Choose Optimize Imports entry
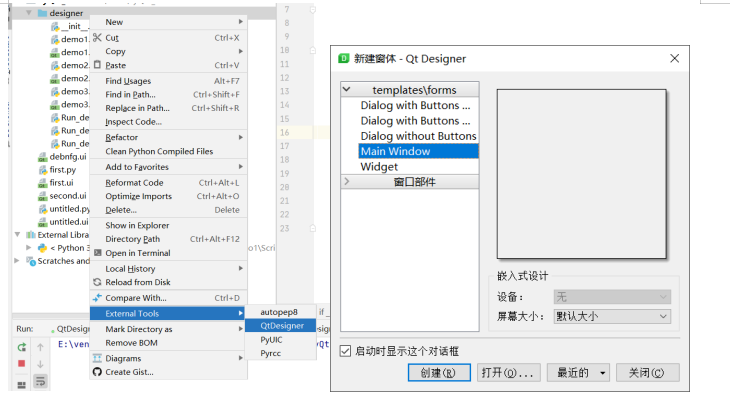Viewport: 733px width, 414px height. pos(168,196)
